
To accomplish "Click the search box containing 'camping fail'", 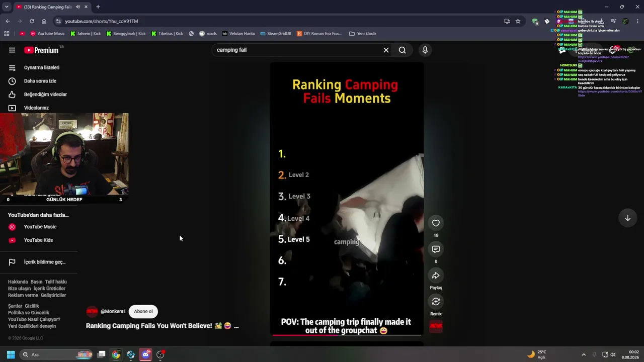I will pos(297,50).
